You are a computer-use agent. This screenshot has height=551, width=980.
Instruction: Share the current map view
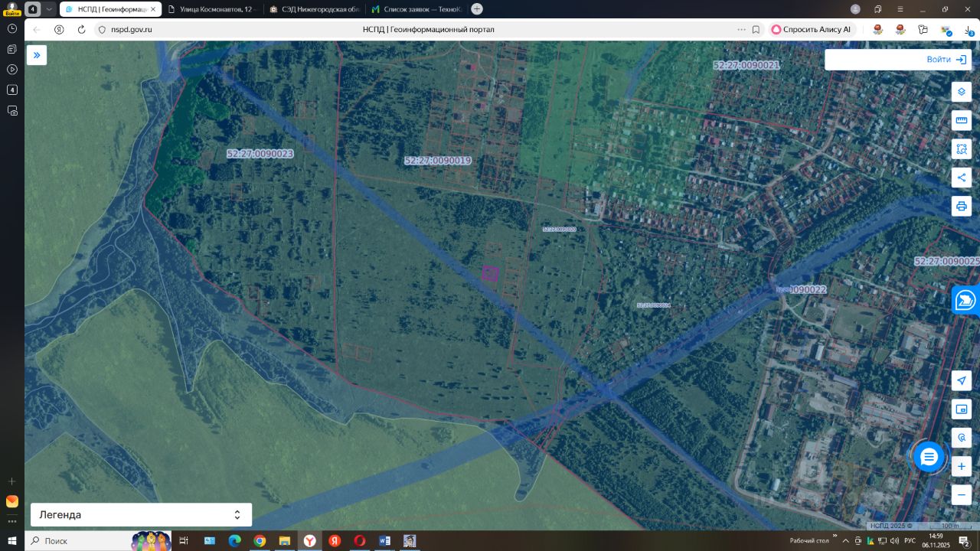point(962,178)
